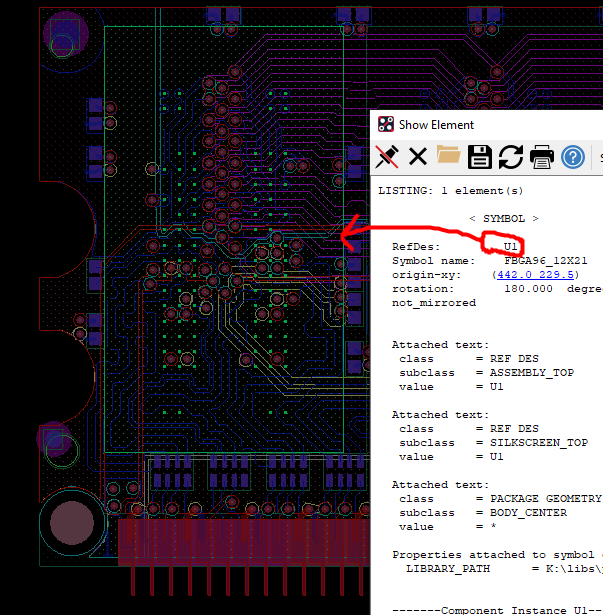Click the LISTING: 1 element(s) header
Viewport: 603px width, 615px height.
click(450, 191)
